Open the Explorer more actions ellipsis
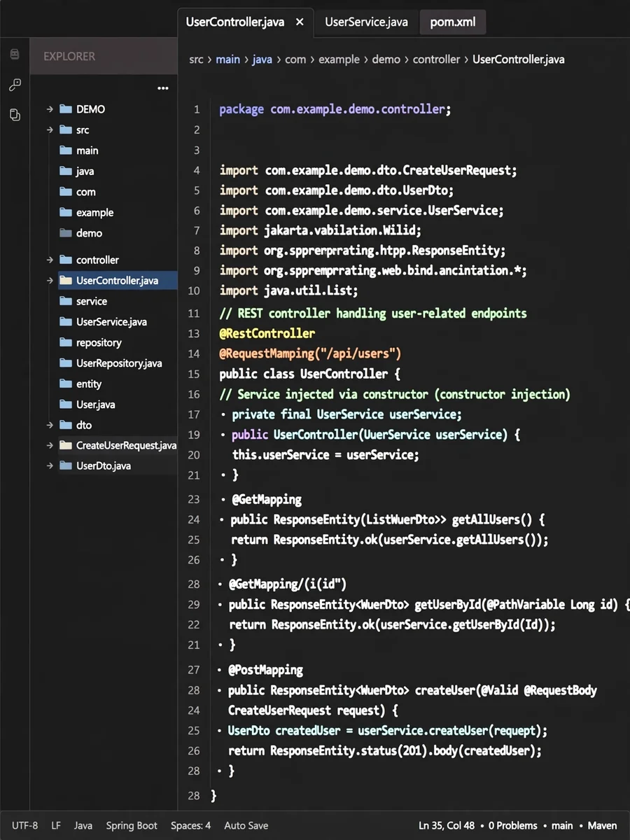 pos(163,88)
